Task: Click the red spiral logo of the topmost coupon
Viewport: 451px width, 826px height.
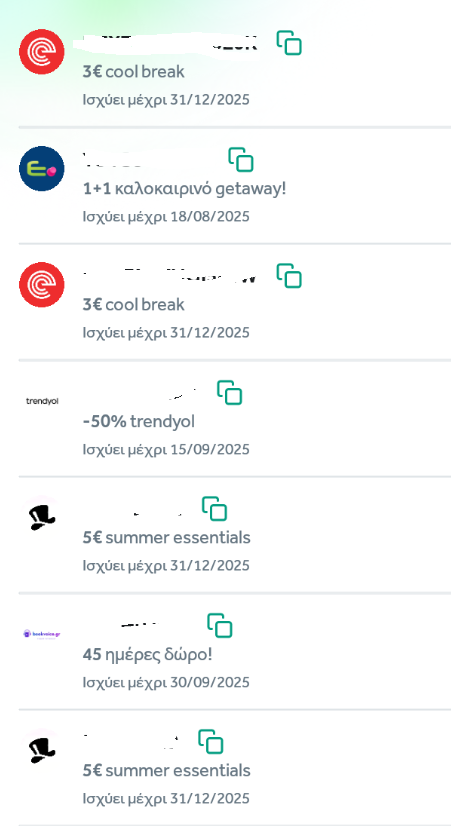Action: 42,52
